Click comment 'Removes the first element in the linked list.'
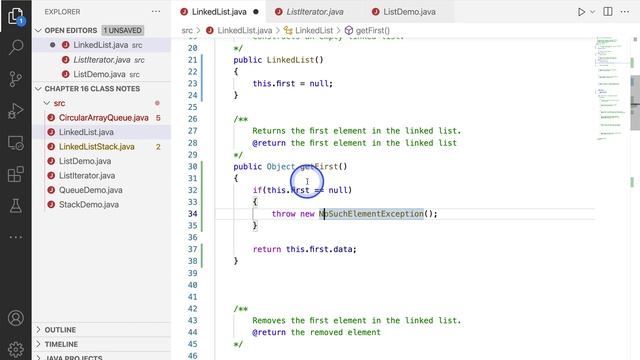The image size is (640, 360). point(356,320)
